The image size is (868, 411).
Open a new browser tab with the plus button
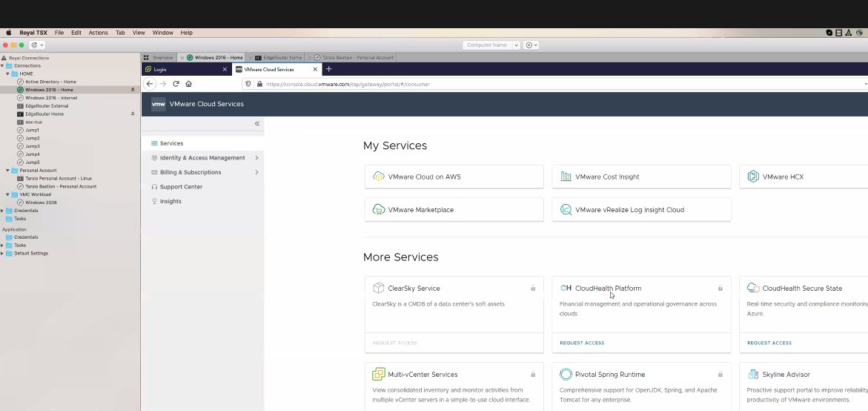tap(329, 69)
